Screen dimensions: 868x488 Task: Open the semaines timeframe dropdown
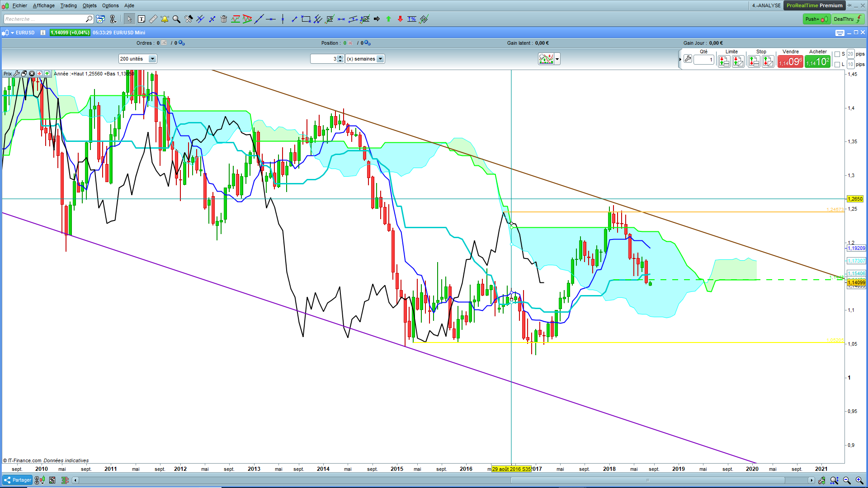coord(380,59)
